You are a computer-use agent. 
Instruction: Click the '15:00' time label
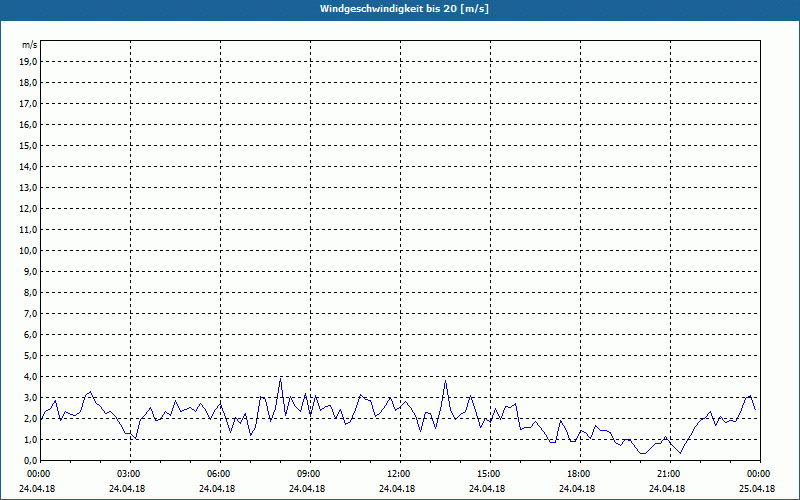[x=489, y=474]
